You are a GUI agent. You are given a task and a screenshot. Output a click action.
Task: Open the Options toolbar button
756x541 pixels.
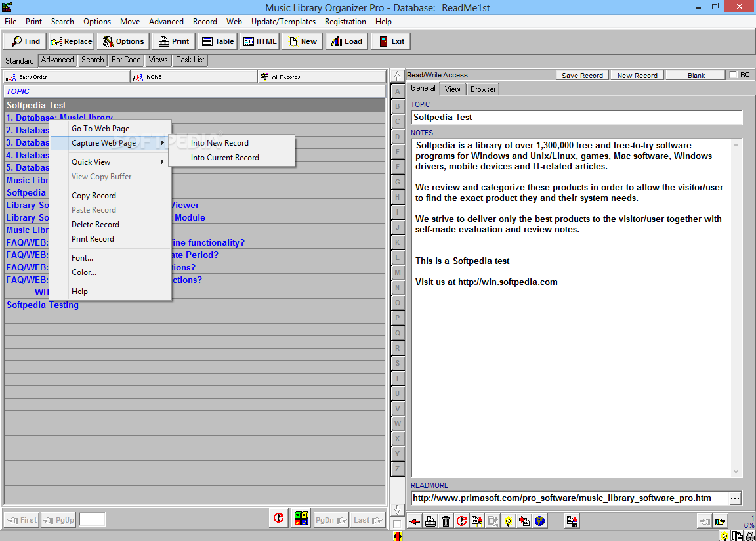click(x=123, y=41)
